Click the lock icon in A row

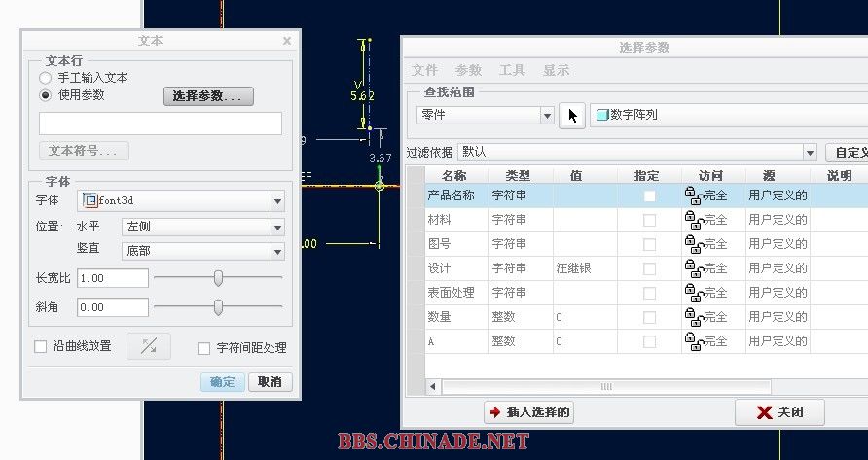coord(693,341)
